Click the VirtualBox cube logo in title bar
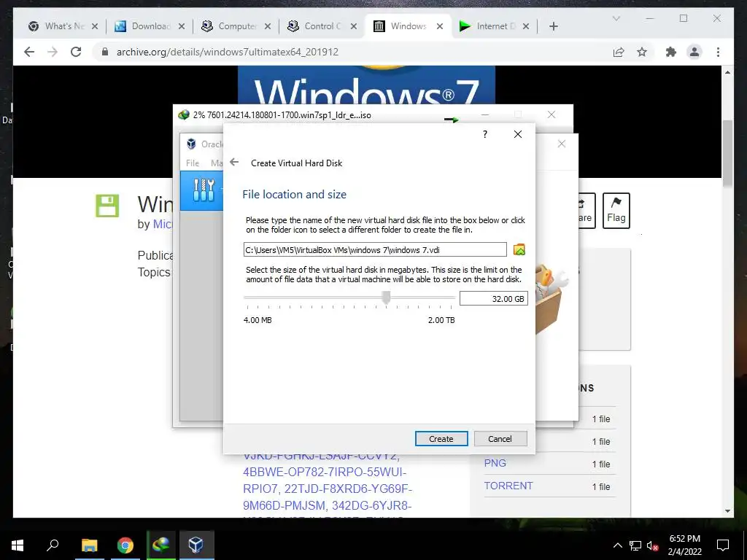Image resolution: width=747 pixels, height=560 pixels. pos(191,144)
